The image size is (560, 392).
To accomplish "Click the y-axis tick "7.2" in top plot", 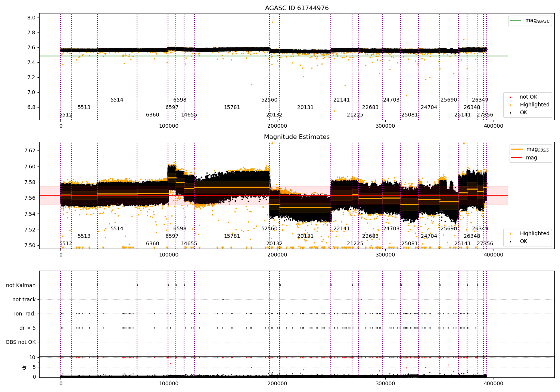I will click(x=31, y=78).
